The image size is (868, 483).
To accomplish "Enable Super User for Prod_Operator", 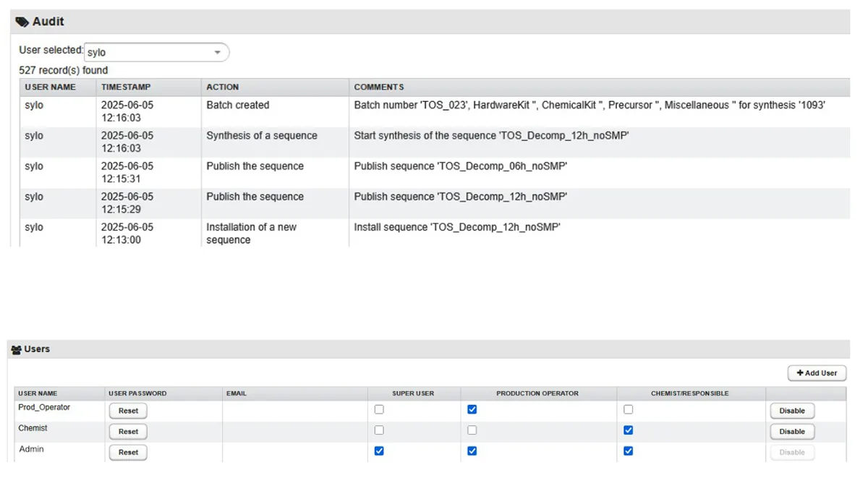I will click(379, 409).
